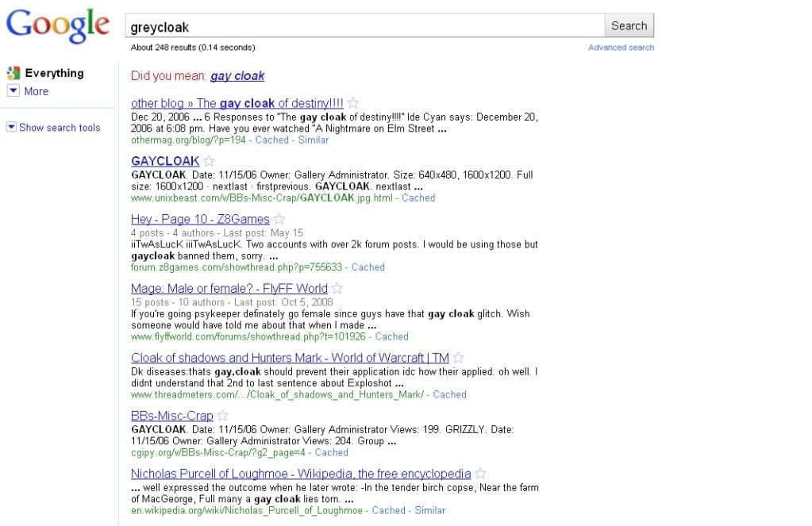Click star icon beside FlyFF World result

click(x=337, y=289)
